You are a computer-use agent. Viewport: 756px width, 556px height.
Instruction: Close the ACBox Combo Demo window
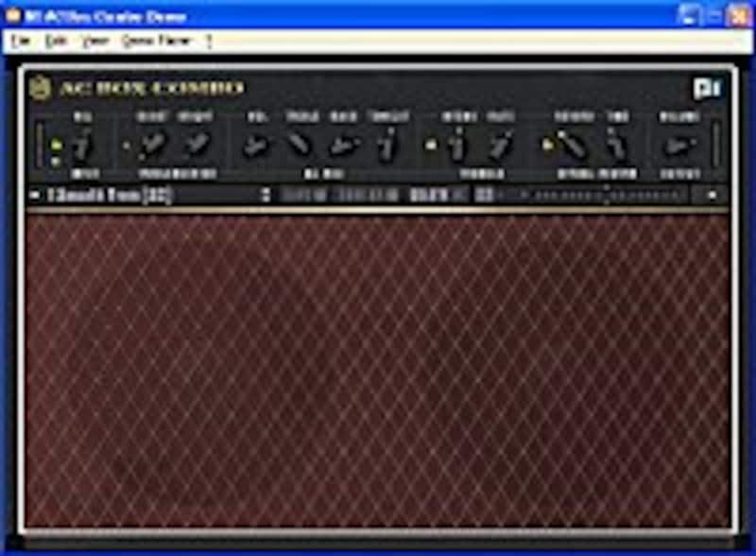pyautogui.click(x=740, y=16)
